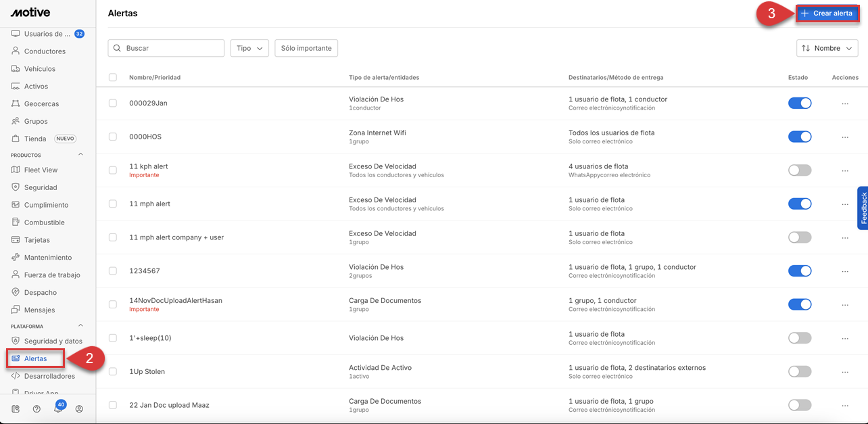The image size is (868, 424).
Task: Click the Mantenimiento wrench icon
Action: 16,258
